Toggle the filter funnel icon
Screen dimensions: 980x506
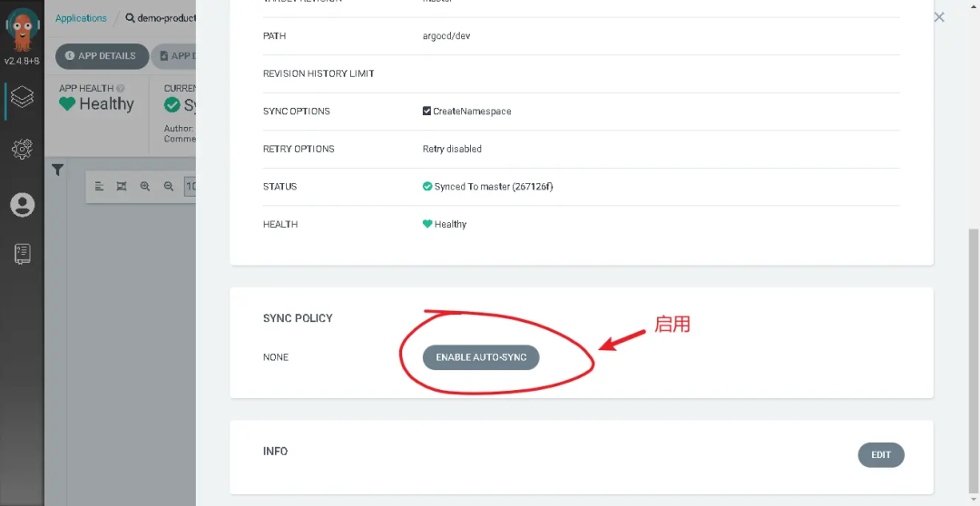point(57,170)
